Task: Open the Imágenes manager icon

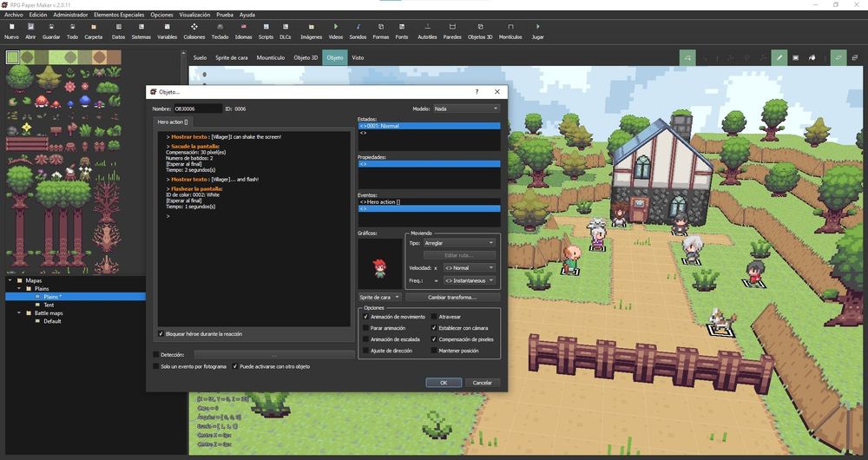Action: [311, 26]
